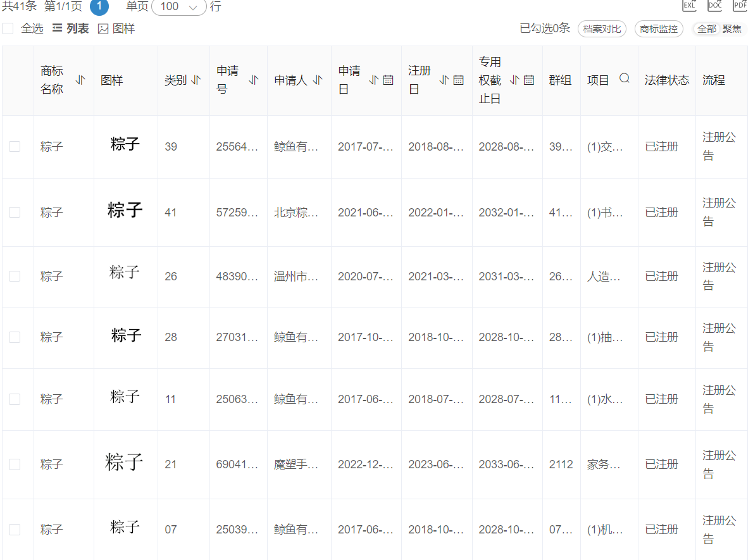753x560 pixels.
Task: Open the rows-per-page 100 dropdown
Action: pos(179,7)
